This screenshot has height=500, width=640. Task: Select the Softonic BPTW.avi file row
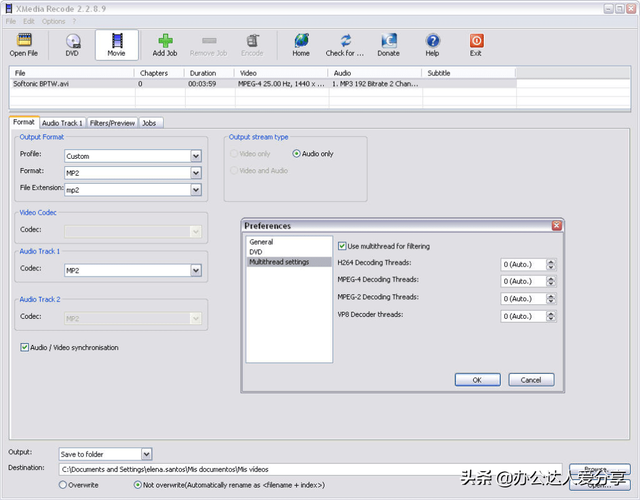263,84
